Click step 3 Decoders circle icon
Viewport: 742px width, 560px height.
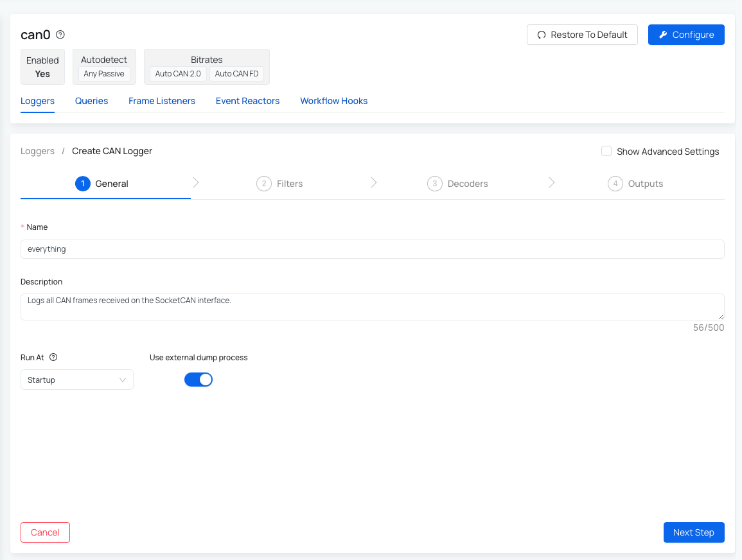point(434,184)
